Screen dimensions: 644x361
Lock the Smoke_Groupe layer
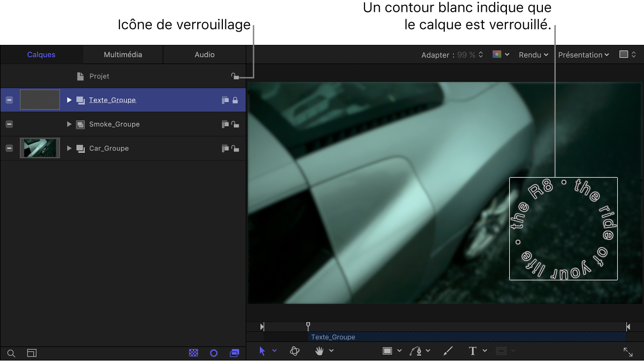[x=235, y=124]
